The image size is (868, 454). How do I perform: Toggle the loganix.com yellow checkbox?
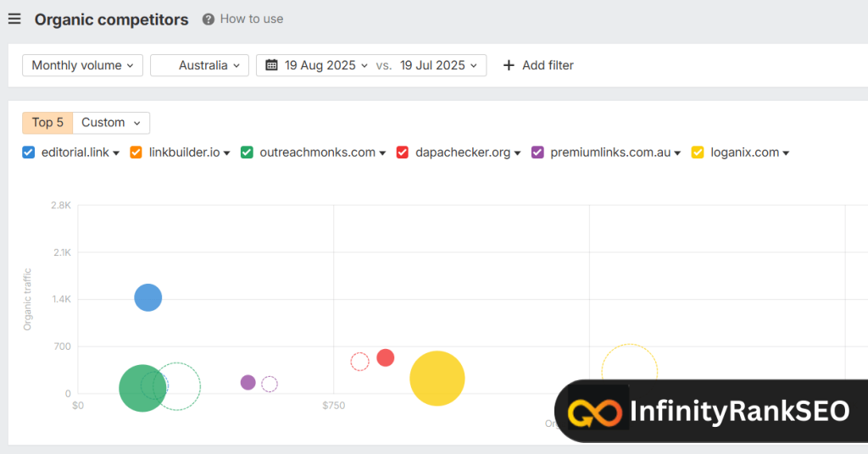698,152
